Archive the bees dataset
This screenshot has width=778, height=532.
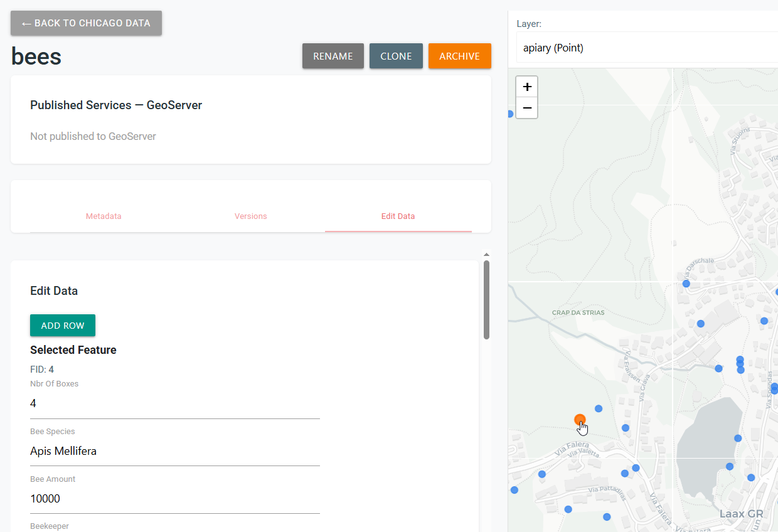[x=460, y=56]
